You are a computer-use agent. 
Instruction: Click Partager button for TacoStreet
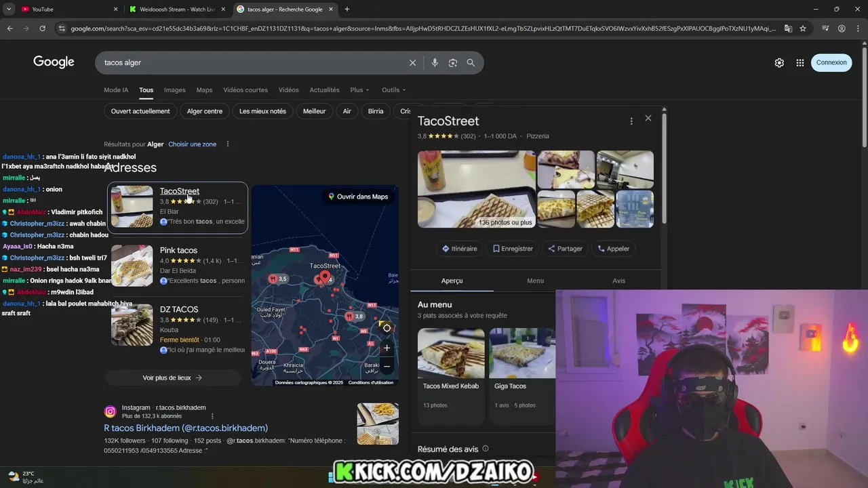coord(565,249)
